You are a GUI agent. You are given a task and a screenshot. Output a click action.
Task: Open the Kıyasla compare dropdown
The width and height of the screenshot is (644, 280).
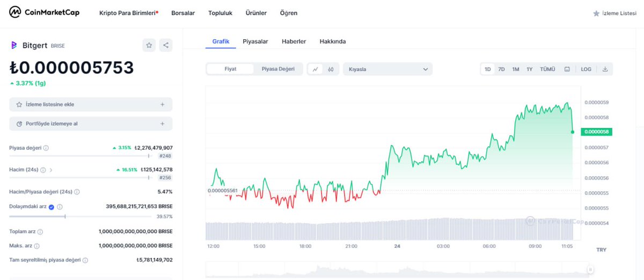point(387,69)
